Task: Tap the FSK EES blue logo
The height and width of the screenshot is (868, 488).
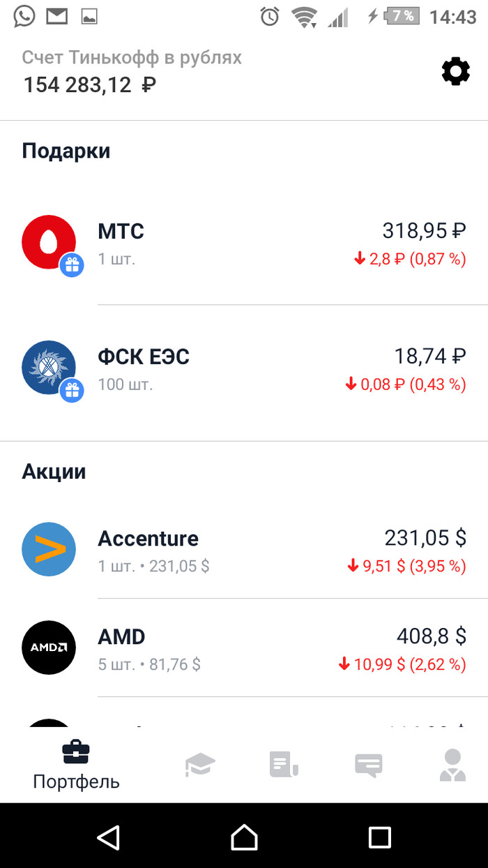Action: coord(47,367)
